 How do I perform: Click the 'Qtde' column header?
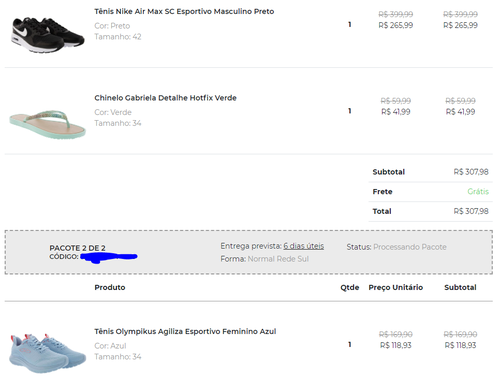[x=350, y=287]
